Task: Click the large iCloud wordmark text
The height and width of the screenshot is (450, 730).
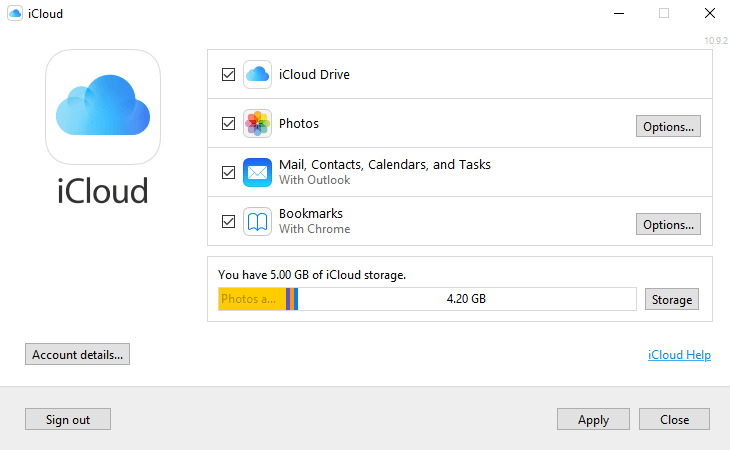Action: [x=103, y=191]
